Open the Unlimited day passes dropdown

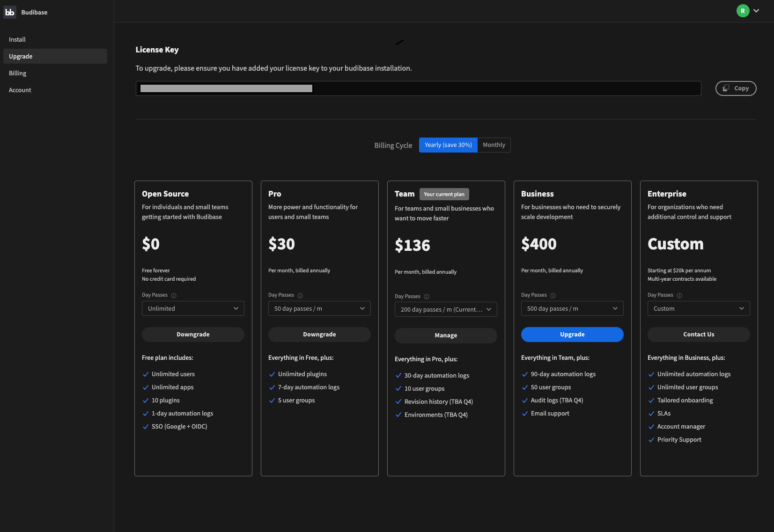(x=193, y=308)
